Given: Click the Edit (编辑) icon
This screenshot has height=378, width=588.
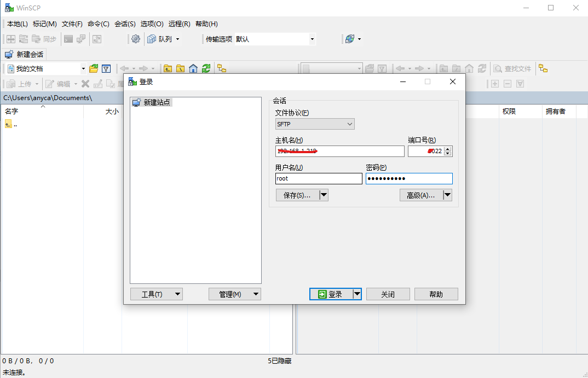Looking at the screenshot, I should click(49, 84).
